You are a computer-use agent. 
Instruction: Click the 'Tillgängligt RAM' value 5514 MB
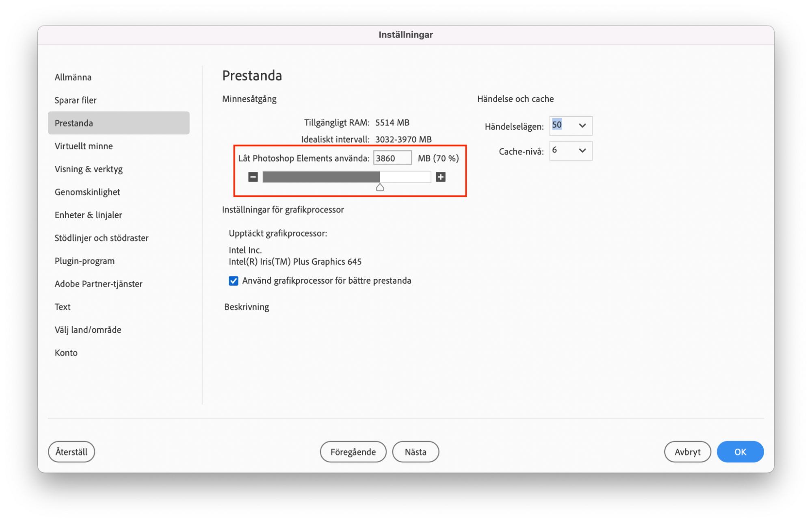(x=392, y=123)
